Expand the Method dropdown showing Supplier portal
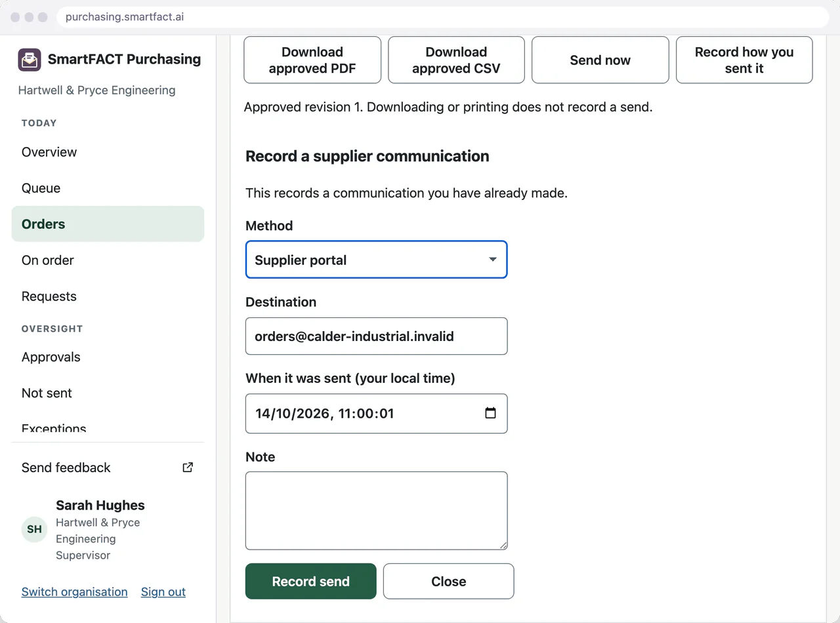 tap(376, 260)
